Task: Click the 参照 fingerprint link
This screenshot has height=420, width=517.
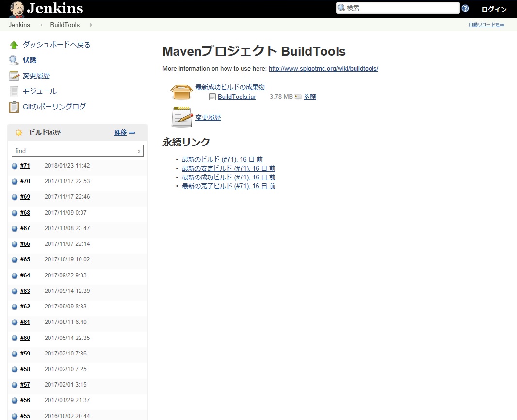Action: point(309,97)
